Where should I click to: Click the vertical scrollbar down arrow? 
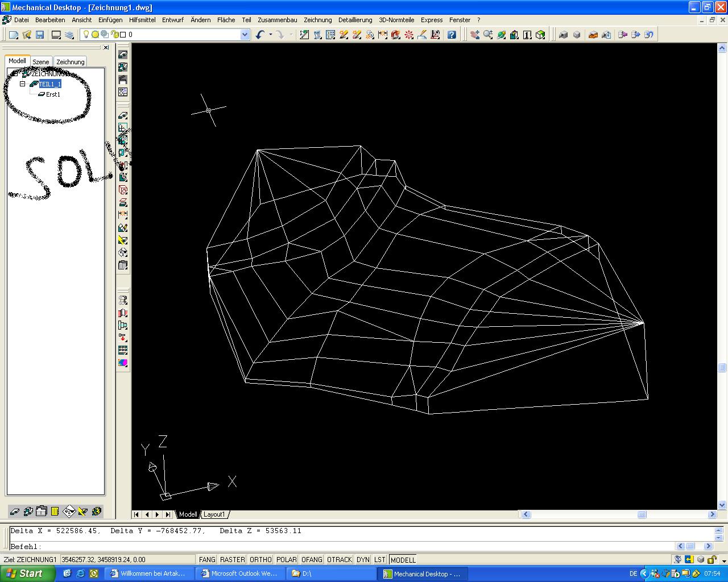pos(722,505)
